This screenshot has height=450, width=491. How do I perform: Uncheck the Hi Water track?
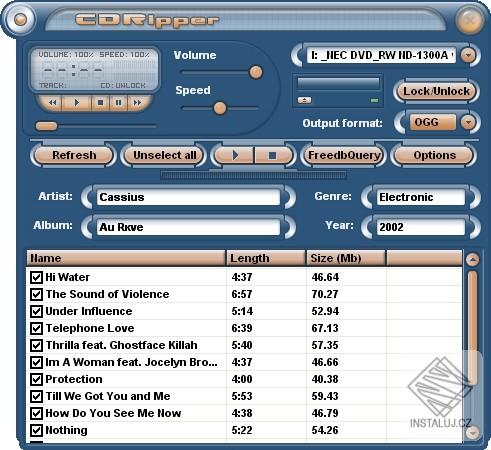pyautogui.click(x=36, y=277)
